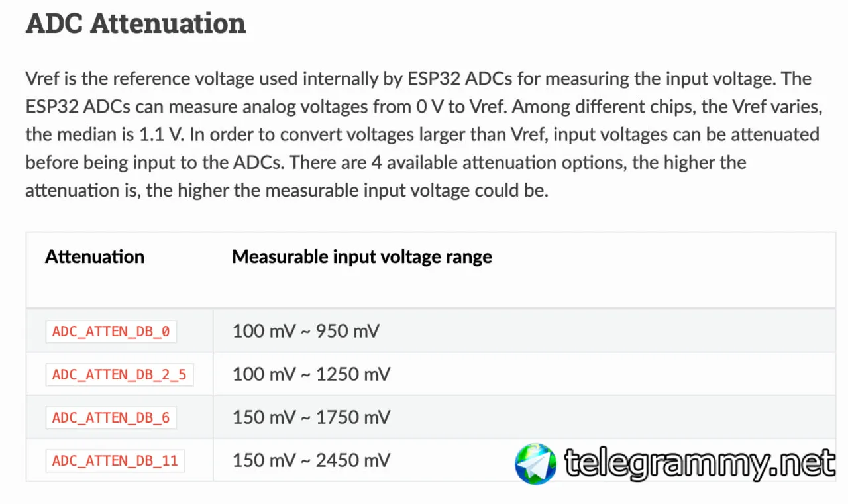Open the telegrammy.net watermark link
The image size is (848, 504).
coord(699,464)
